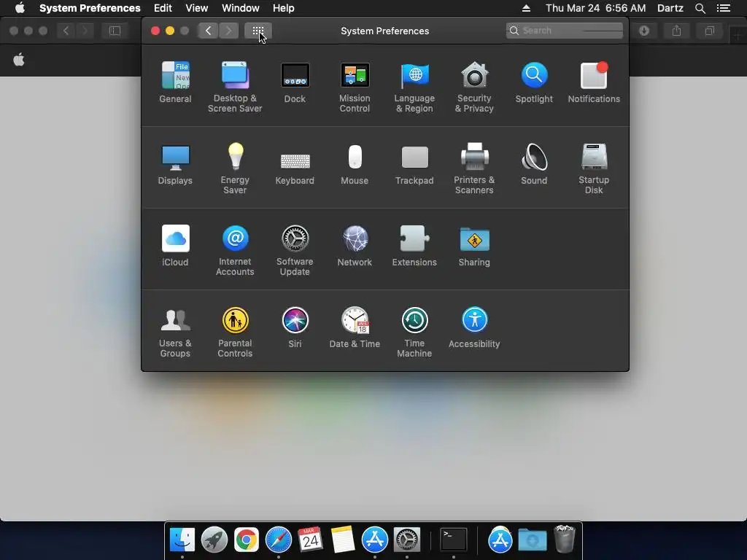Open Google Chrome from the Dock
Image resolution: width=747 pixels, height=560 pixels.
point(247,540)
